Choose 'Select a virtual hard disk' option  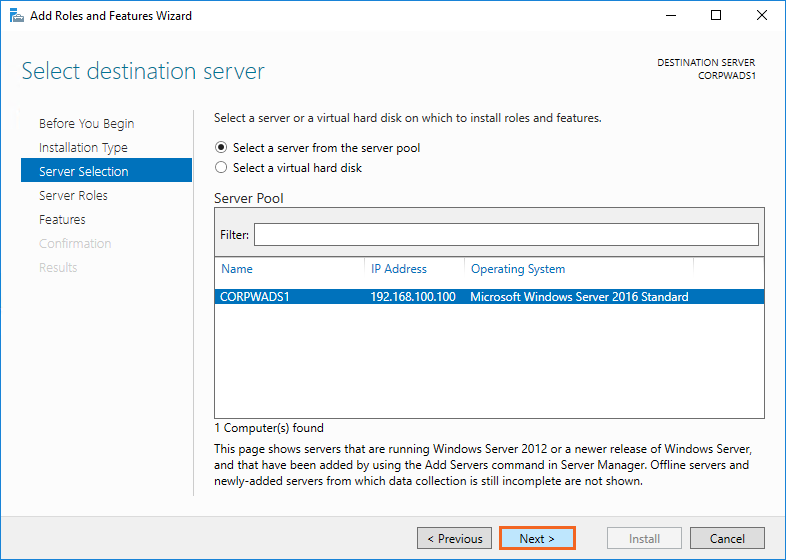(x=222, y=168)
